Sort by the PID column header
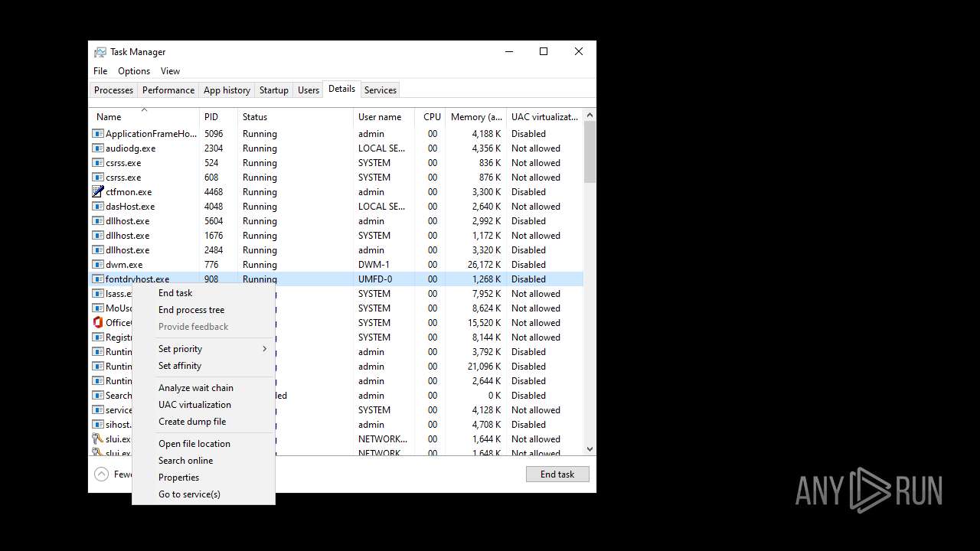 tap(219, 117)
